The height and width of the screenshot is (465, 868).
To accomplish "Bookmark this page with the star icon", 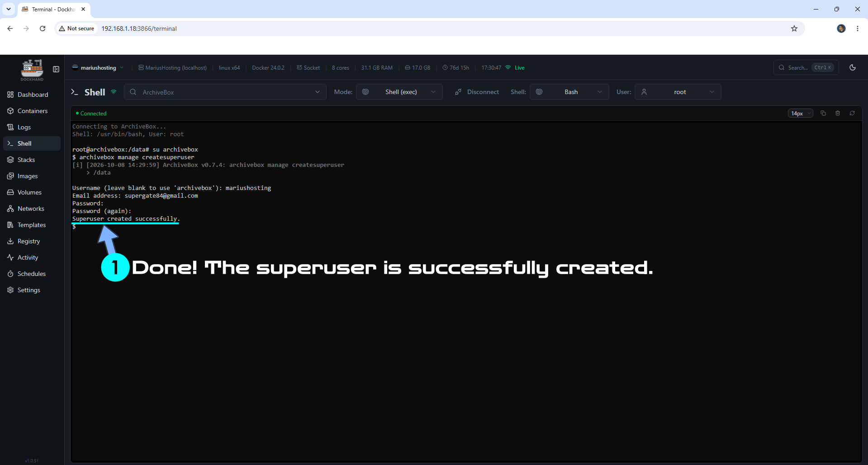I will tap(794, 28).
